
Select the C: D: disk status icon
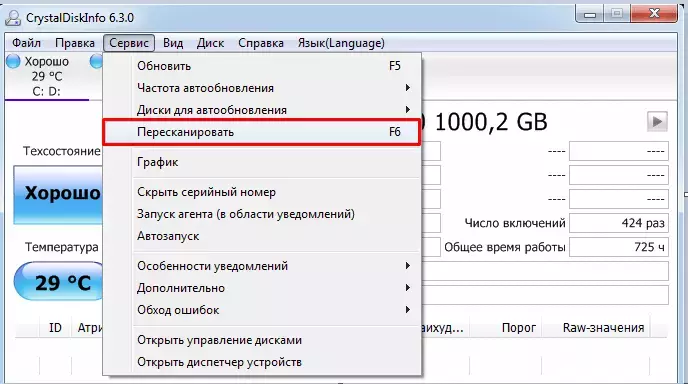pos(13,61)
